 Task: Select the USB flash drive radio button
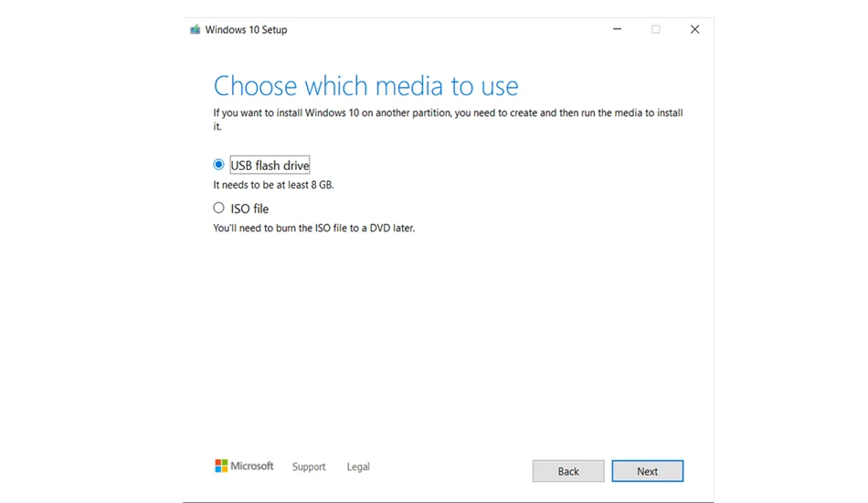pyautogui.click(x=218, y=165)
